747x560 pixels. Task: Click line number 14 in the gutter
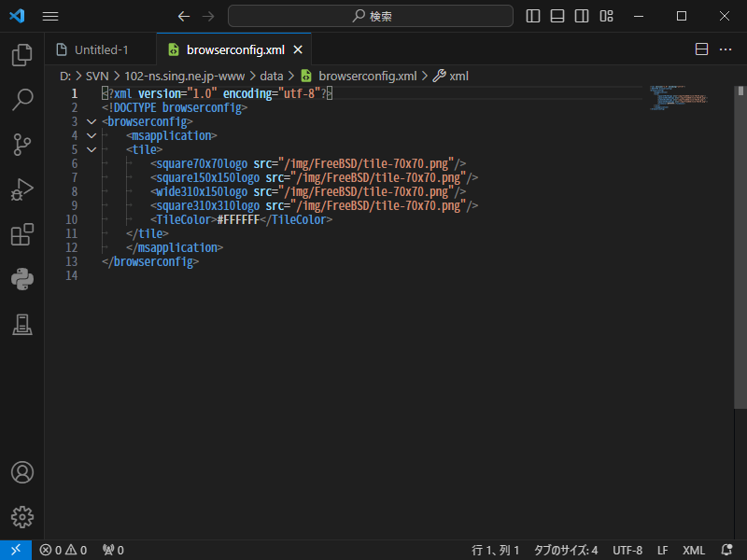(72, 275)
